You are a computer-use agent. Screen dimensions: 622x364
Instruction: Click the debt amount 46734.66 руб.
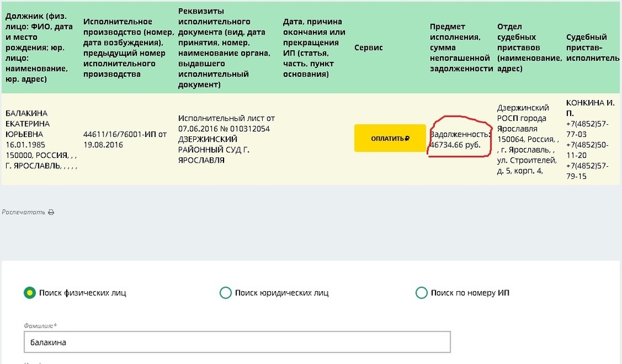point(455,145)
